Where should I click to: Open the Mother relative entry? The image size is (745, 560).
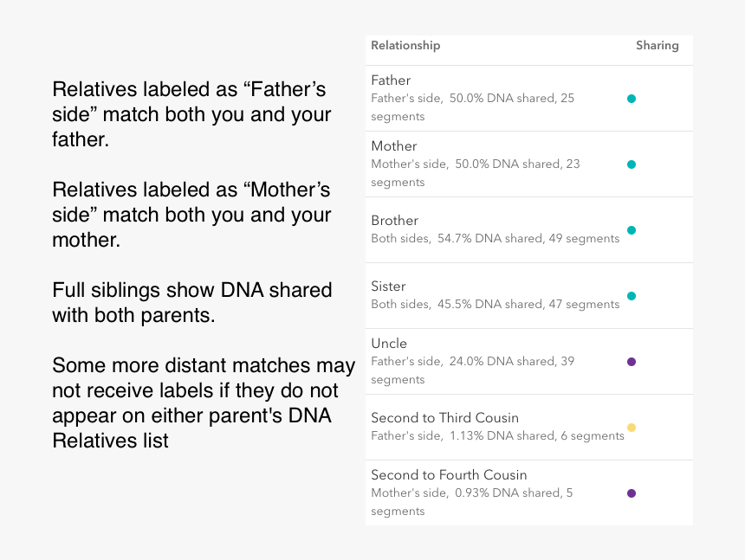(394, 146)
